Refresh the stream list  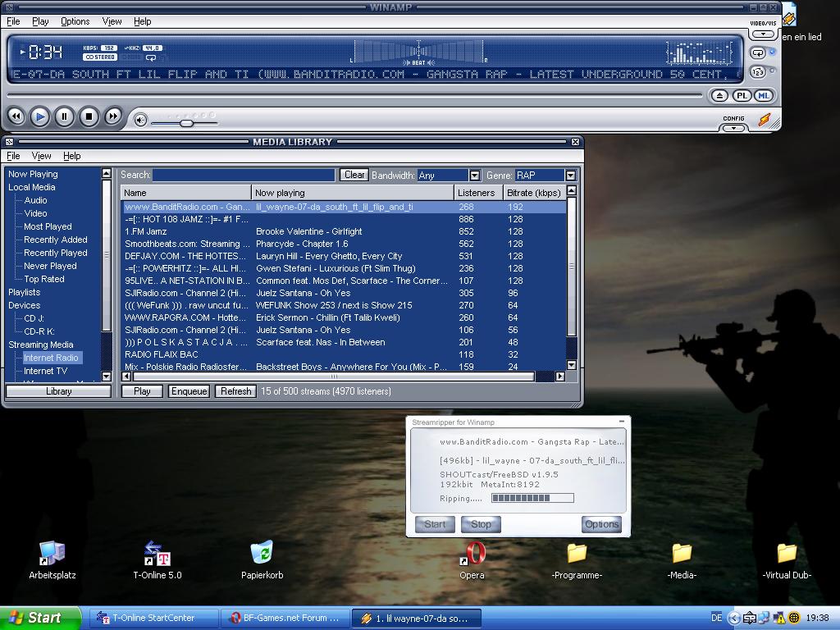point(235,391)
